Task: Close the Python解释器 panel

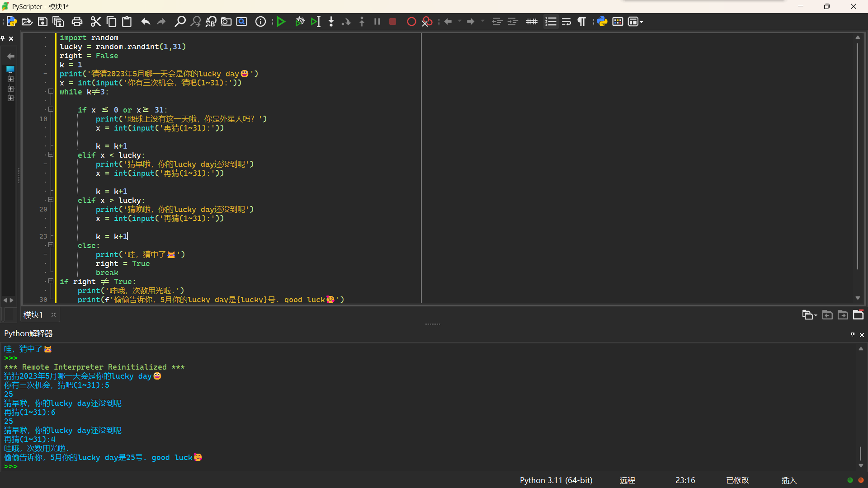Action: (x=862, y=335)
